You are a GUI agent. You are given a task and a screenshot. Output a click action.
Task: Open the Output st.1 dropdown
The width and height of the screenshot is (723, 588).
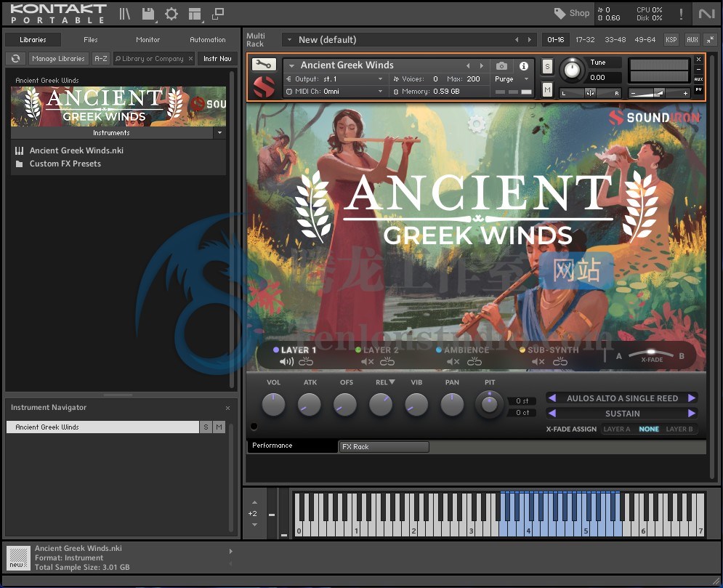pyautogui.click(x=335, y=79)
